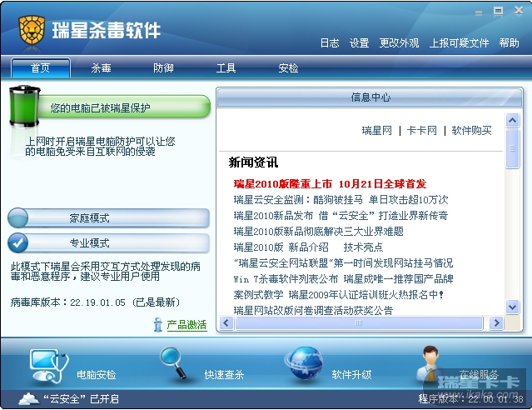This screenshot has height=410, width=532.
Task: Click the 程序版本 status text
Action: pos(470,399)
